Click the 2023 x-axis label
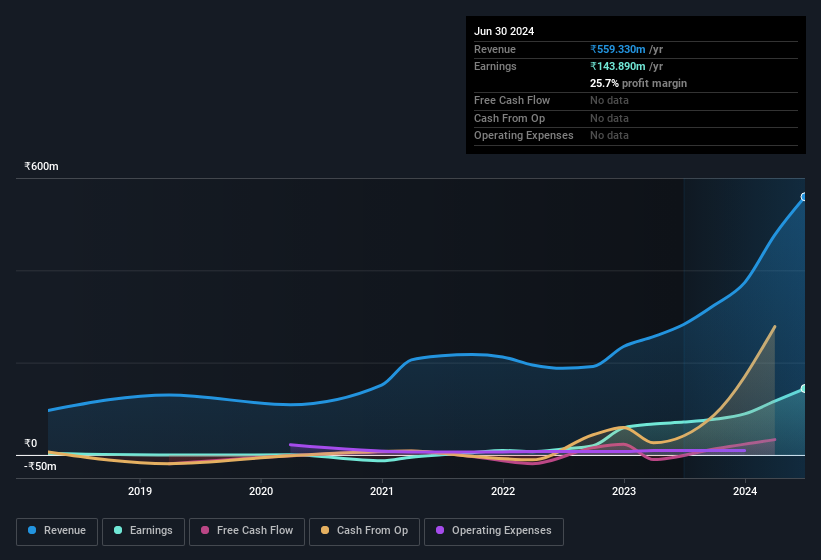The width and height of the screenshot is (821, 560). tap(624, 491)
